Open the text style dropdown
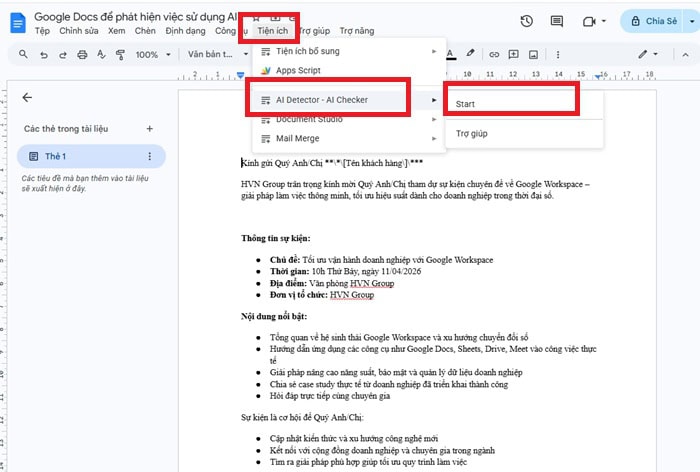This screenshot has height=472, width=700. 213,54
